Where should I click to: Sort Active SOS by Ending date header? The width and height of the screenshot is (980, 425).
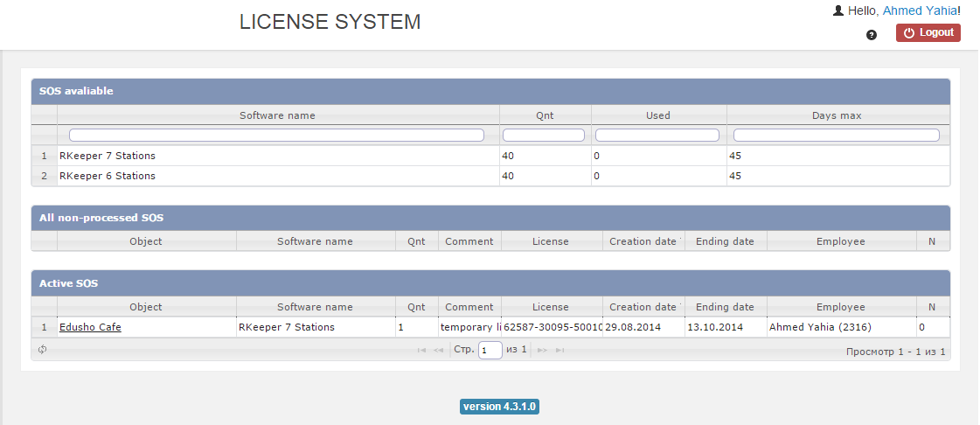click(725, 307)
